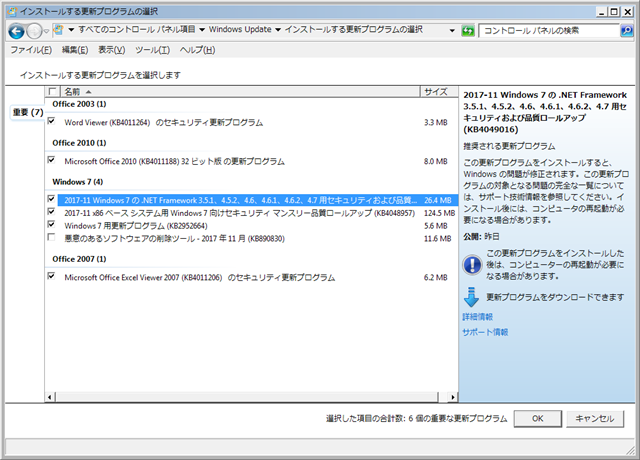Sort by 名前 column header
Screen dimensions: 640x460
240,91
